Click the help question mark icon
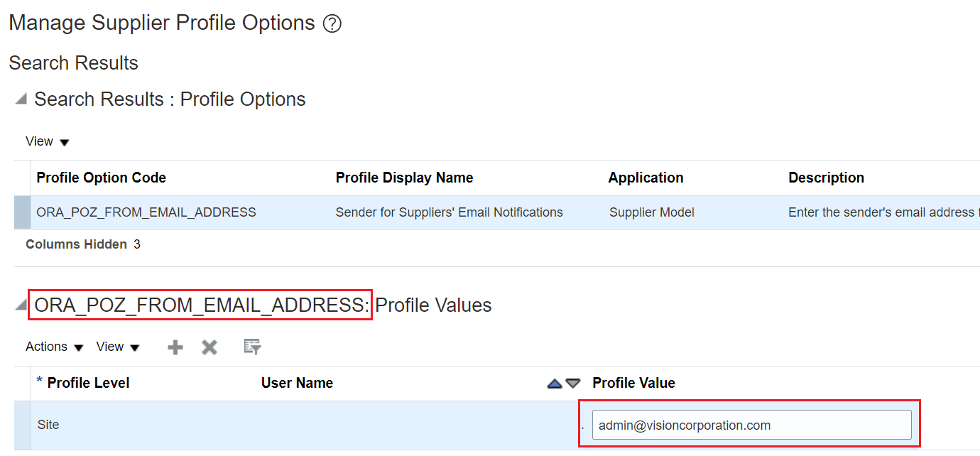 332,24
